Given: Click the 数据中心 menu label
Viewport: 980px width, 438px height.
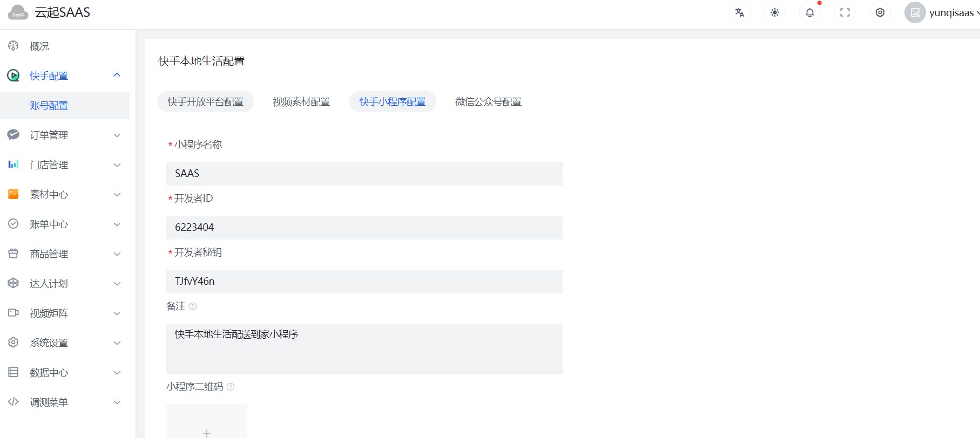Looking at the screenshot, I should point(49,372).
